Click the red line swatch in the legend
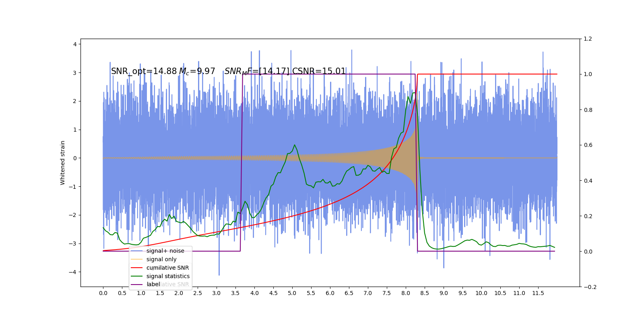This screenshot has width=644, height=322. 137,268
